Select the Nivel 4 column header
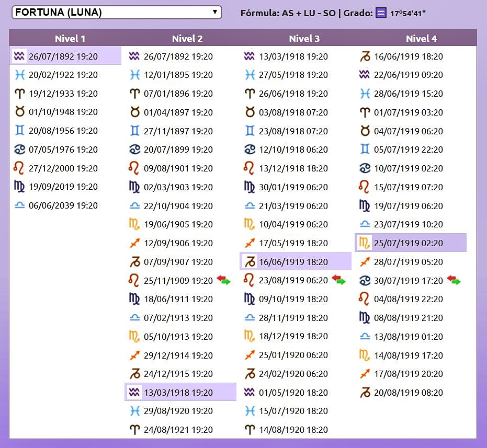 421,39
